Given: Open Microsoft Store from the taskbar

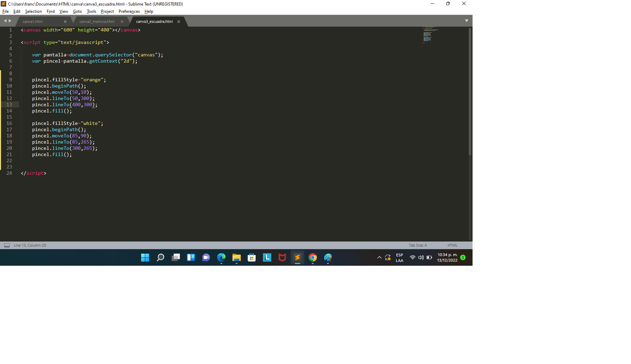Looking at the screenshot, I should click(x=252, y=257).
